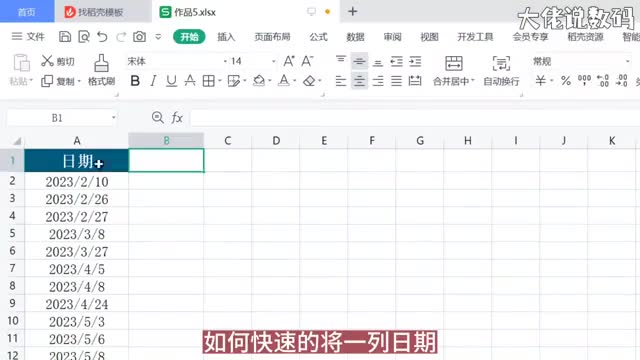Click the Paste clipboard icon

[21, 63]
